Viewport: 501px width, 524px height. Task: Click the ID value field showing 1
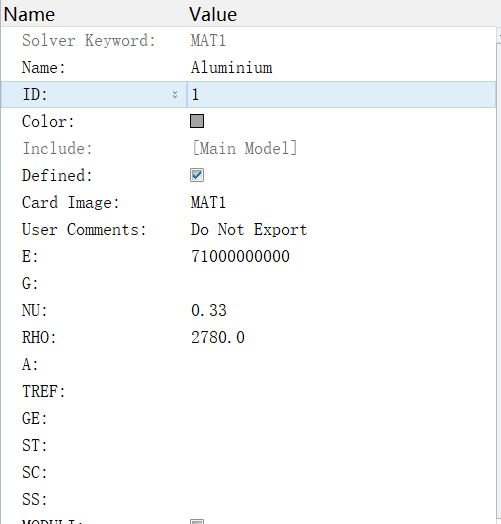341,95
